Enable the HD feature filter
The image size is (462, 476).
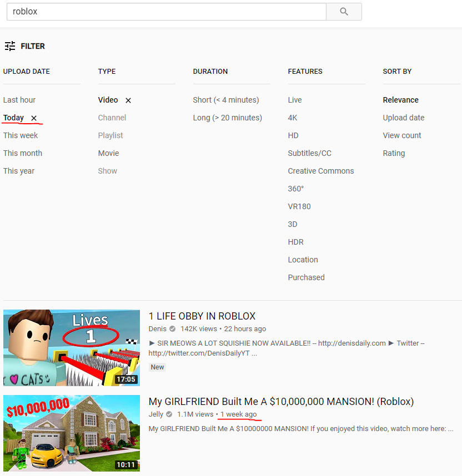tap(293, 135)
